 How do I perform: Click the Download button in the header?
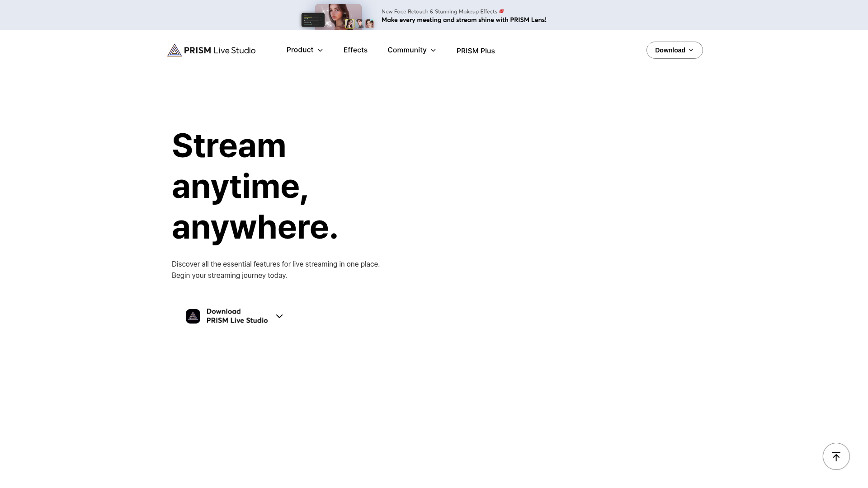(x=674, y=50)
